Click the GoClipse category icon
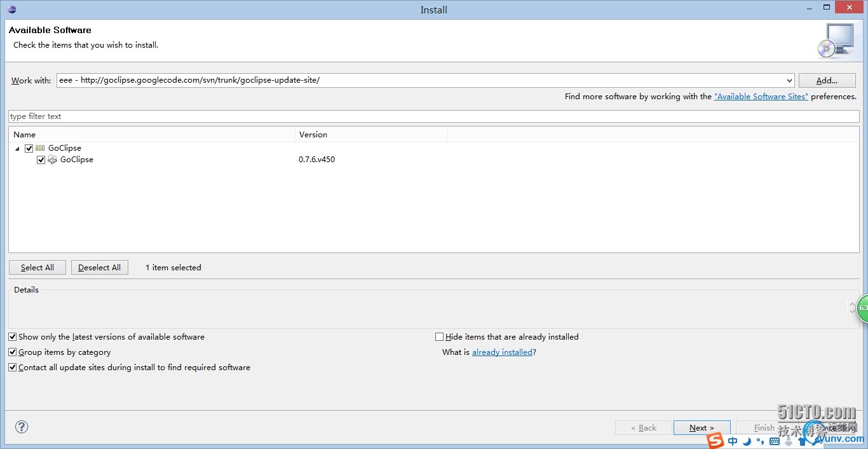This screenshot has height=449, width=868. pos(40,148)
